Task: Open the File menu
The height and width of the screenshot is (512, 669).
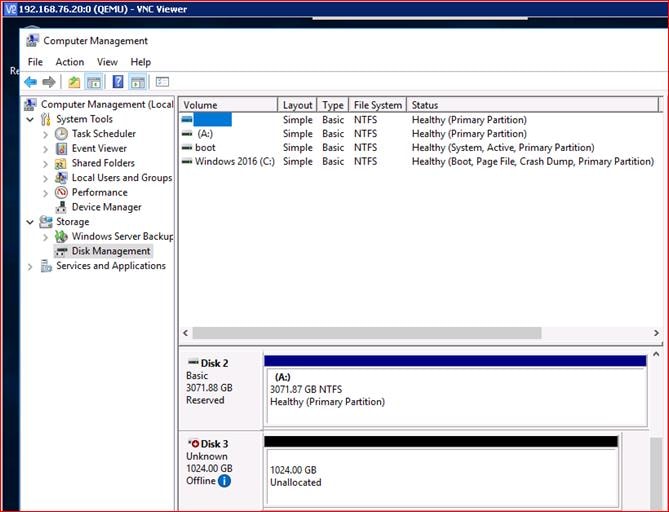Action: click(x=35, y=62)
